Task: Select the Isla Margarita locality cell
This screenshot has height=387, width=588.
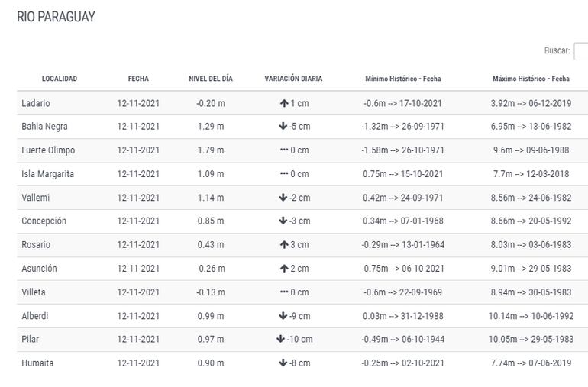Action: [48, 174]
